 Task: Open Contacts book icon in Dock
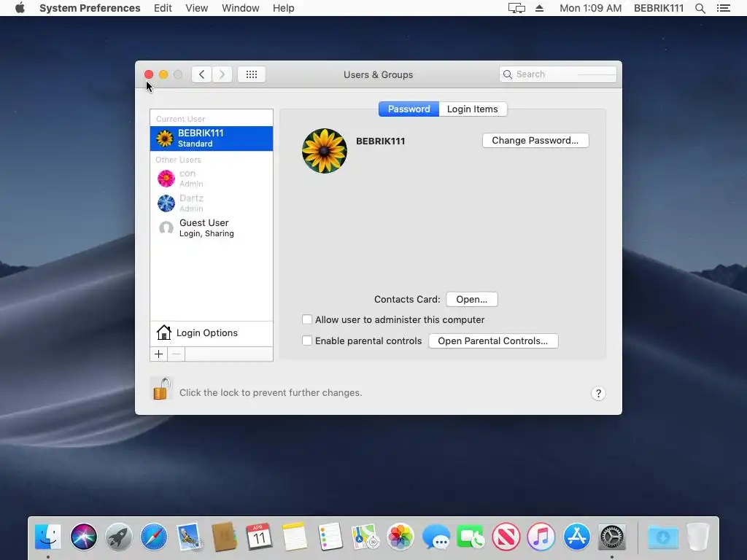(225, 537)
